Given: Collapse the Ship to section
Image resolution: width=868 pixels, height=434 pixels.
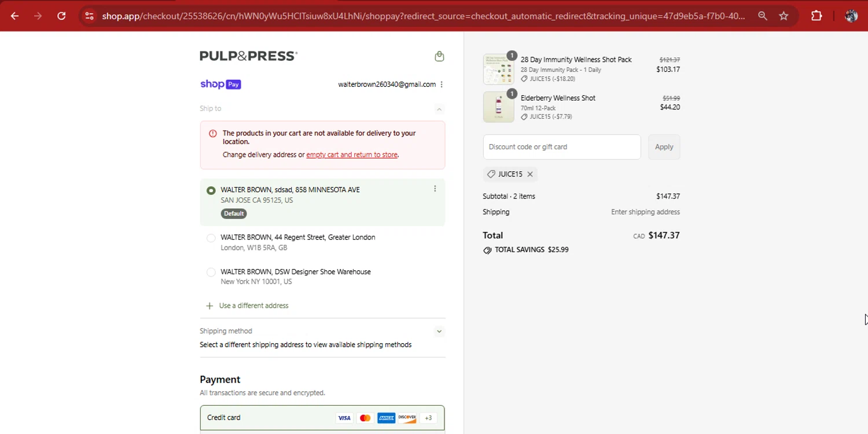Looking at the screenshot, I should (x=439, y=109).
